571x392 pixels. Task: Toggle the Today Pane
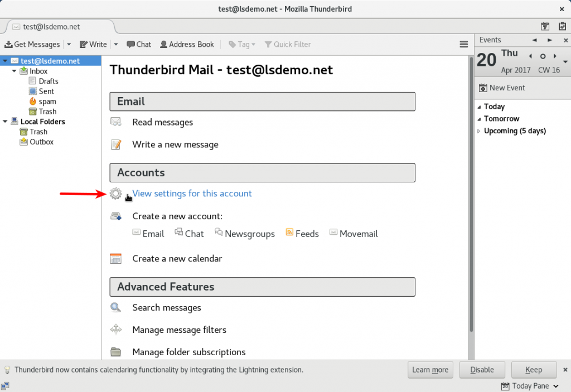pyautogui.click(x=530, y=386)
